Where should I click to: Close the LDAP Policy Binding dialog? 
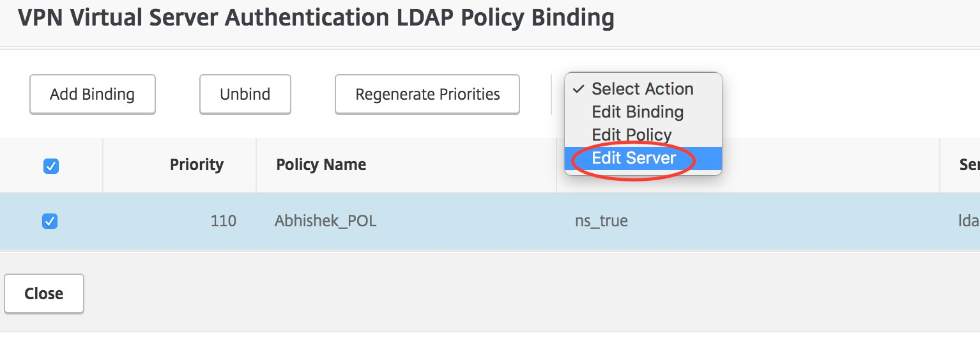43,294
